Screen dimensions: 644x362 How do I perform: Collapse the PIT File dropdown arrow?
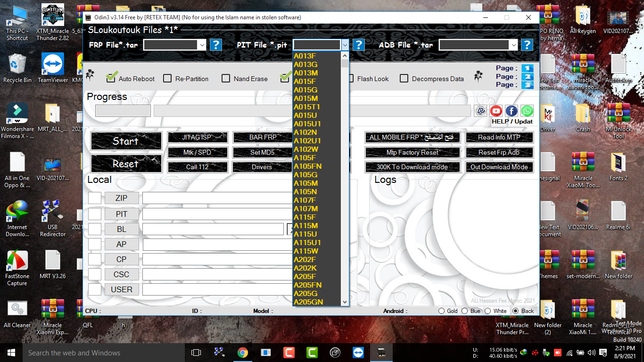(345, 45)
